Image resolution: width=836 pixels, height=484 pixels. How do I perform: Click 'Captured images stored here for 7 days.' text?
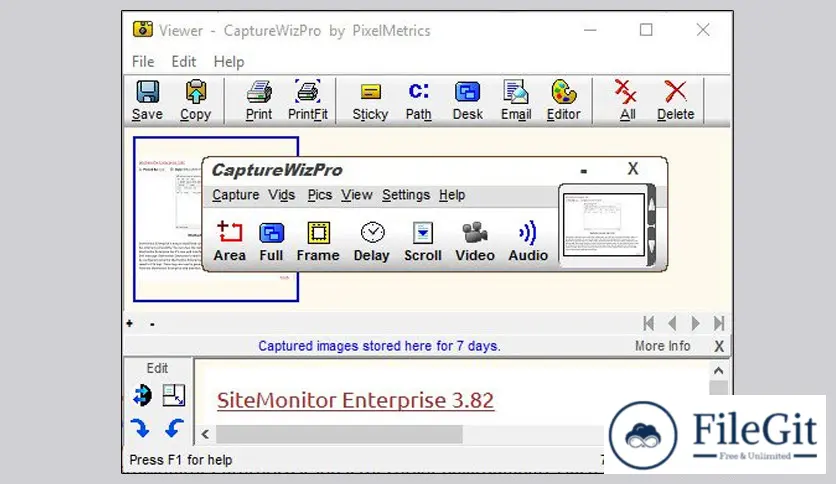(379, 346)
